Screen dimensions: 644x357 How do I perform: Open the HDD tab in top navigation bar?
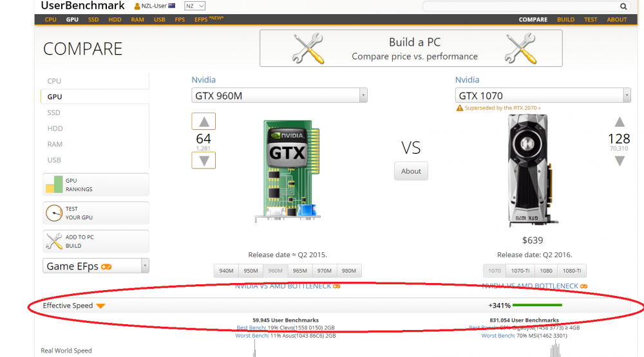115,20
